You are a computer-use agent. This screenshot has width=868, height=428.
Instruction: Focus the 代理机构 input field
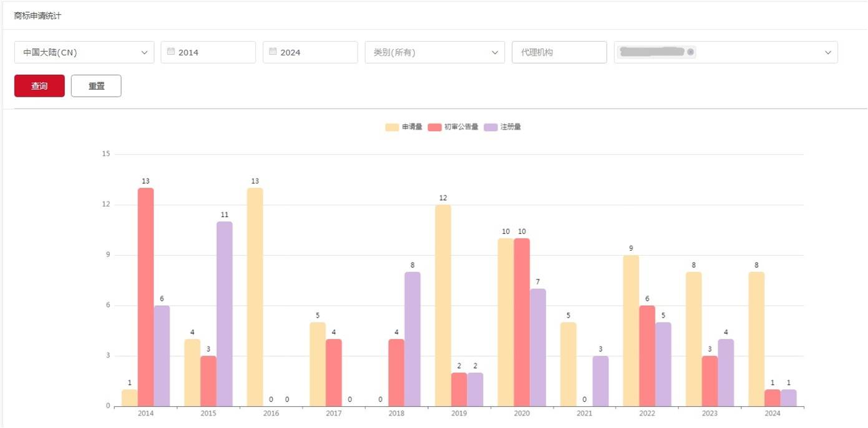tap(559, 52)
